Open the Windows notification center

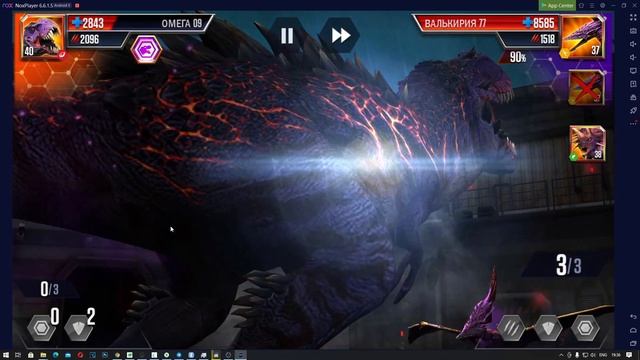point(629,355)
